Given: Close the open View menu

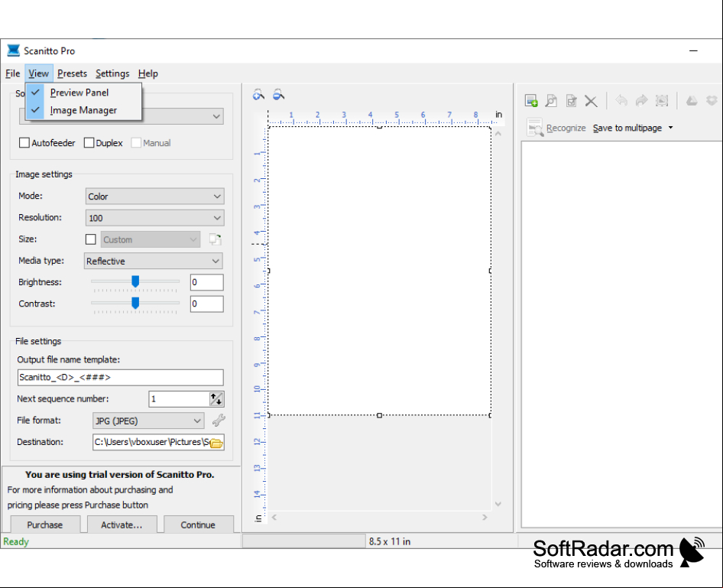Looking at the screenshot, I should [x=39, y=73].
